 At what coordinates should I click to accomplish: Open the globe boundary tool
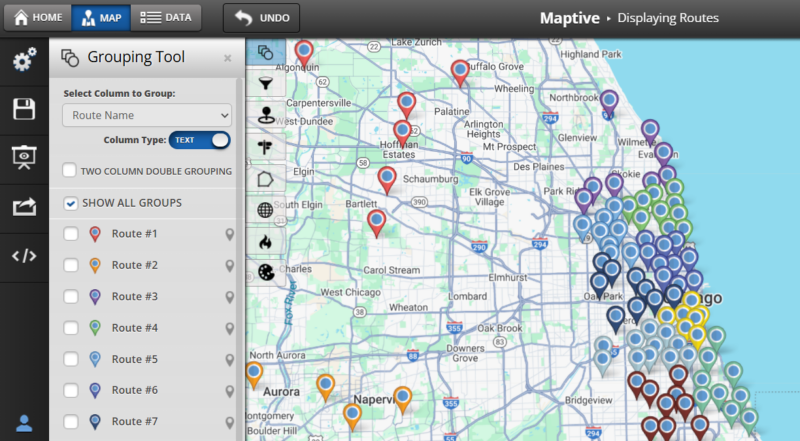(x=265, y=210)
